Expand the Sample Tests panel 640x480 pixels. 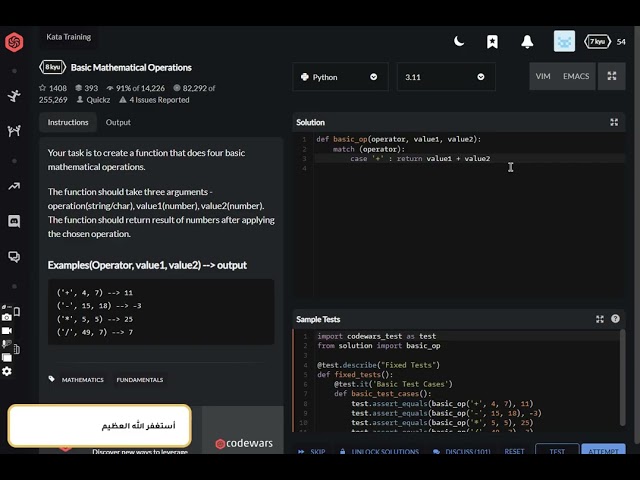pyautogui.click(x=600, y=319)
